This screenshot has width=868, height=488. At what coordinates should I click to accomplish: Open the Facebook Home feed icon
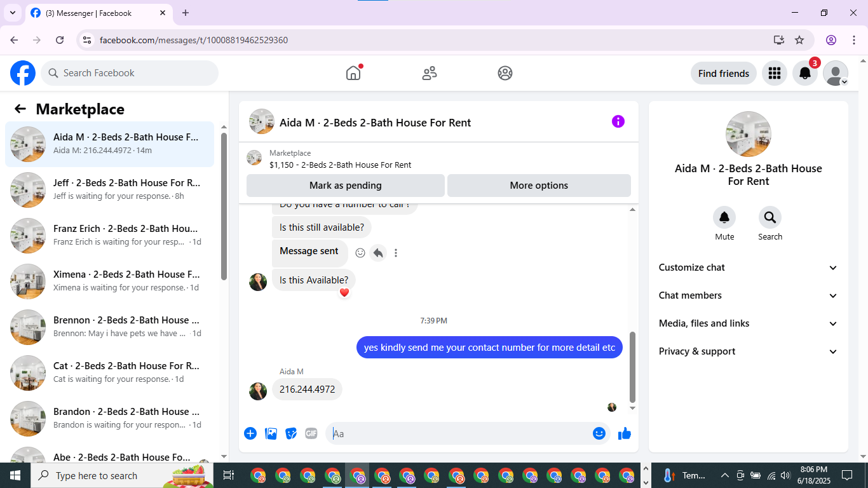click(353, 73)
